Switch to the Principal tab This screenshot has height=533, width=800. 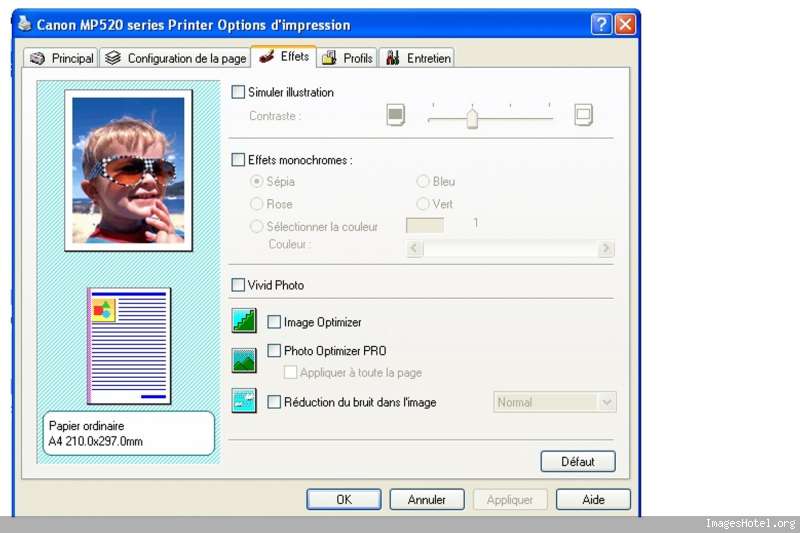(61, 58)
